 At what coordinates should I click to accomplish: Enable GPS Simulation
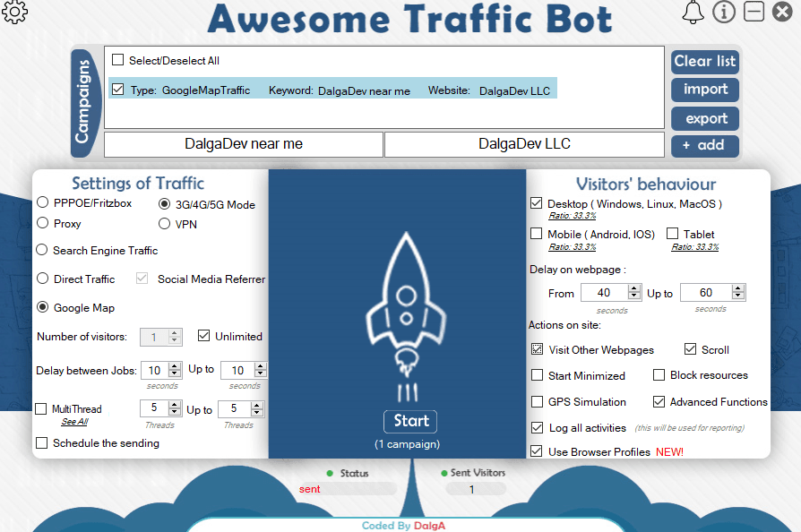(x=537, y=402)
